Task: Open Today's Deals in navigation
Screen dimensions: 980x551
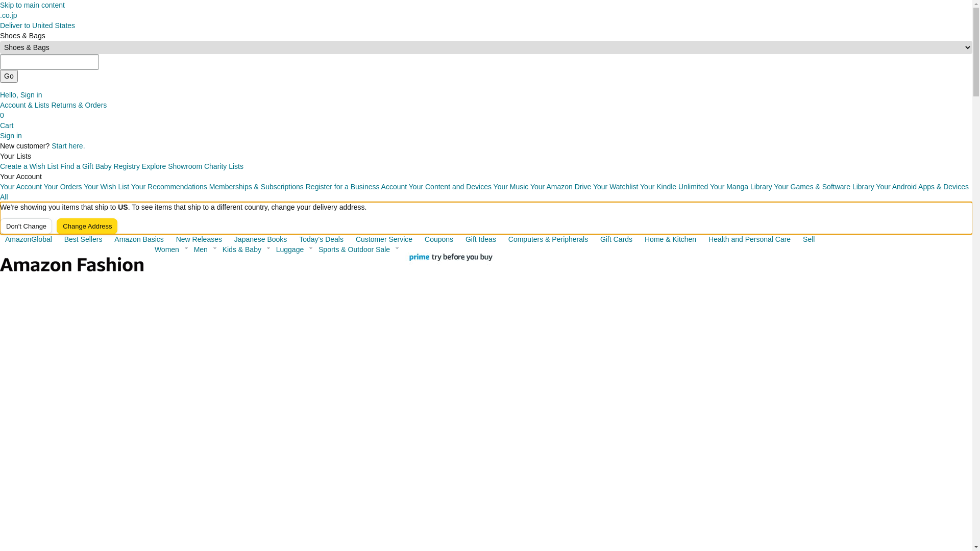Action: pos(321,239)
